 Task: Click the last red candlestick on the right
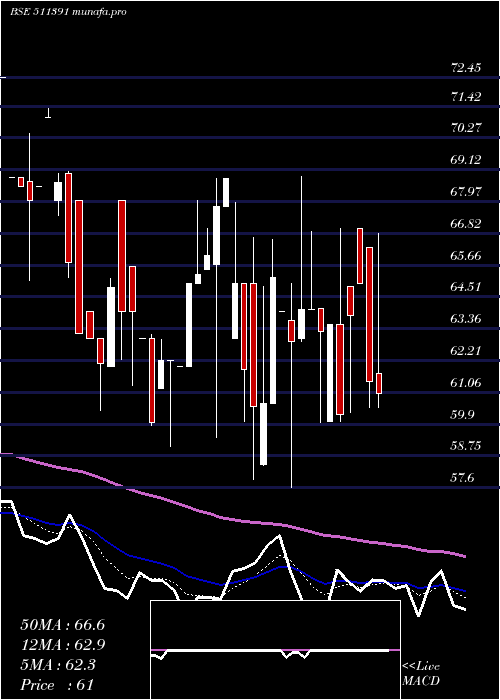point(379,383)
